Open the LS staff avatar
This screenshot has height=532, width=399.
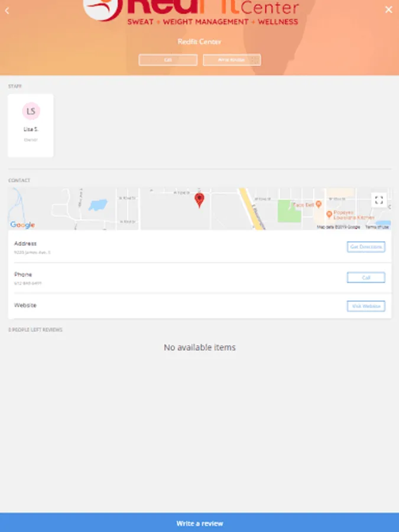(31, 111)
